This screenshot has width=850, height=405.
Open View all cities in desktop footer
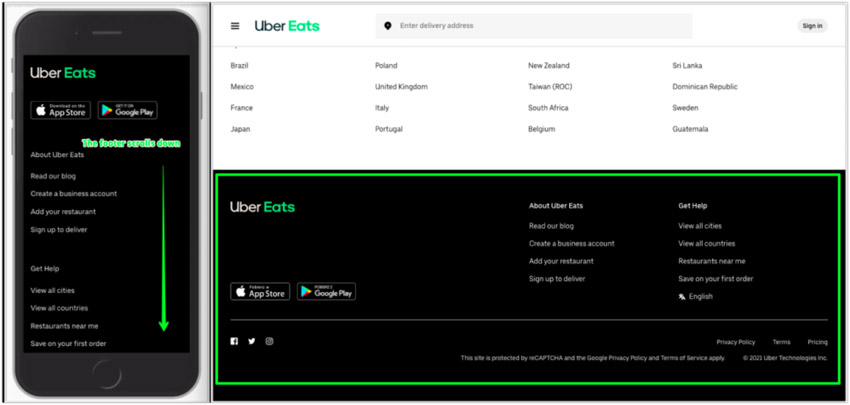700,226
